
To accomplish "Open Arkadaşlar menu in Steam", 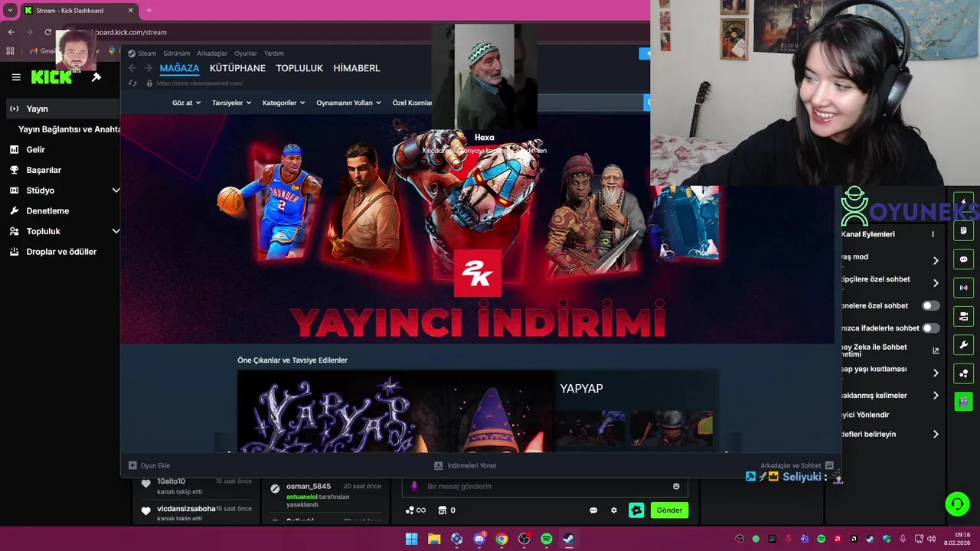I will click(x=212, y=54).
